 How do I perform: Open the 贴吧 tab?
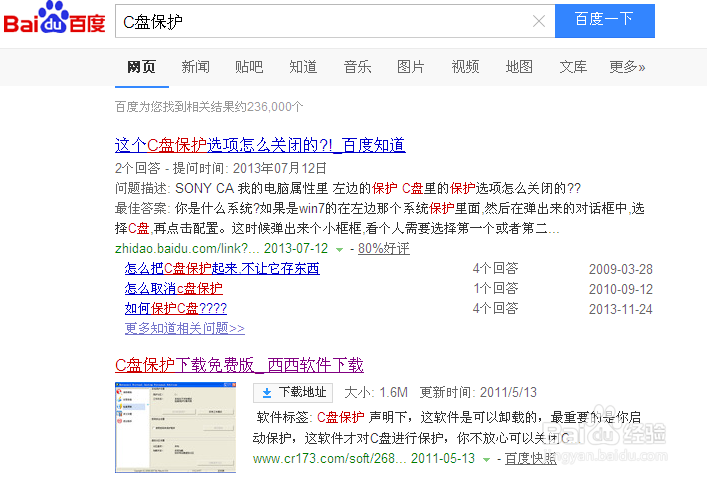(249, 67)
